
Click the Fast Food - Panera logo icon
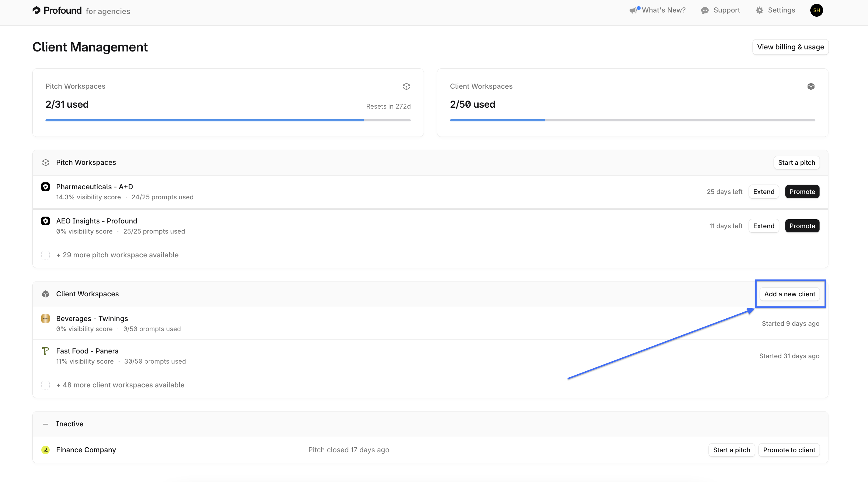click(45, 351)
